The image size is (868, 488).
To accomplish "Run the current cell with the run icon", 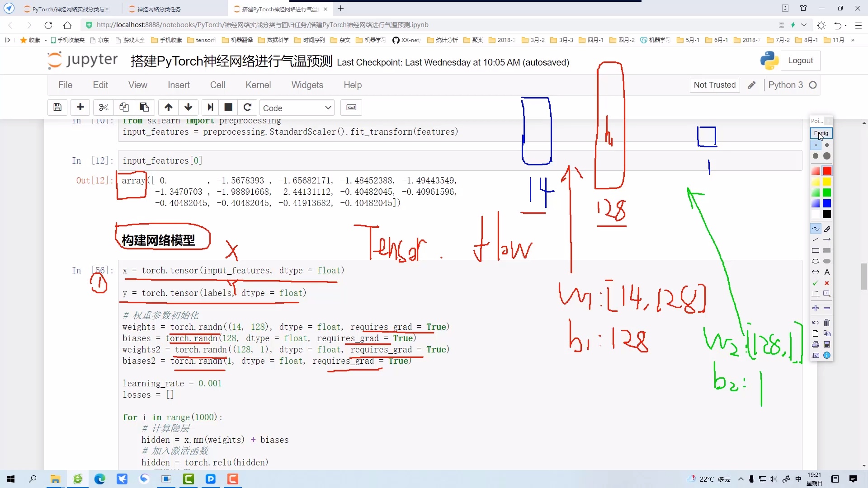I will [210, 107].
